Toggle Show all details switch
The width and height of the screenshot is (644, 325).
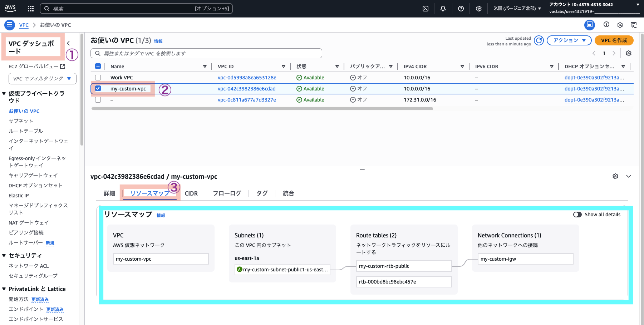pos(577,215)
